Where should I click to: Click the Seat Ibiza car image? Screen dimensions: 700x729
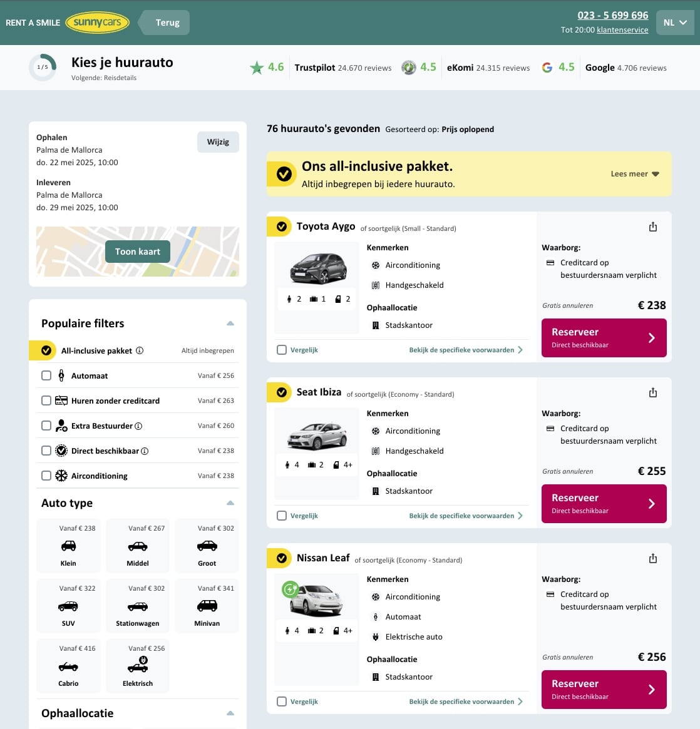coord(317,436)
